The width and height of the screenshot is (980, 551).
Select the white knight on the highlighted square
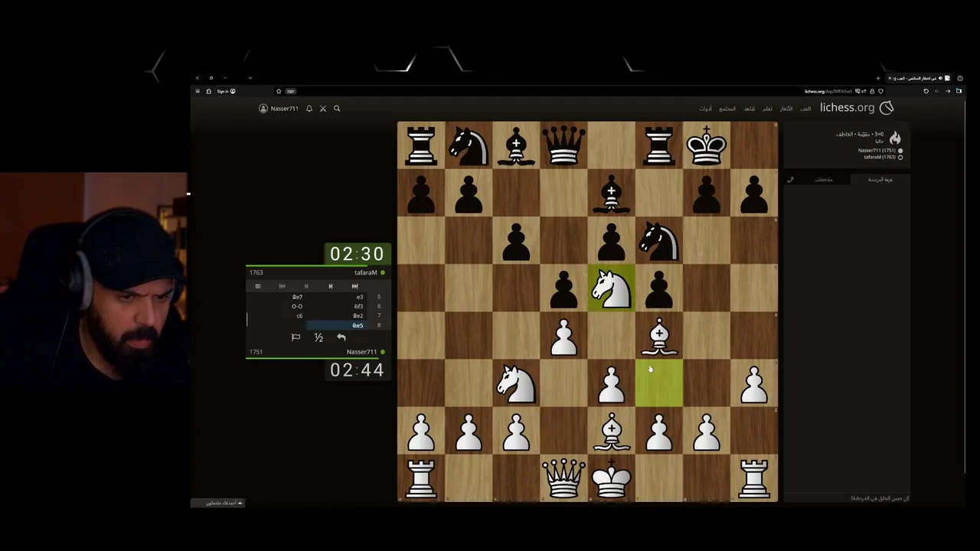[x=611, y=288]
